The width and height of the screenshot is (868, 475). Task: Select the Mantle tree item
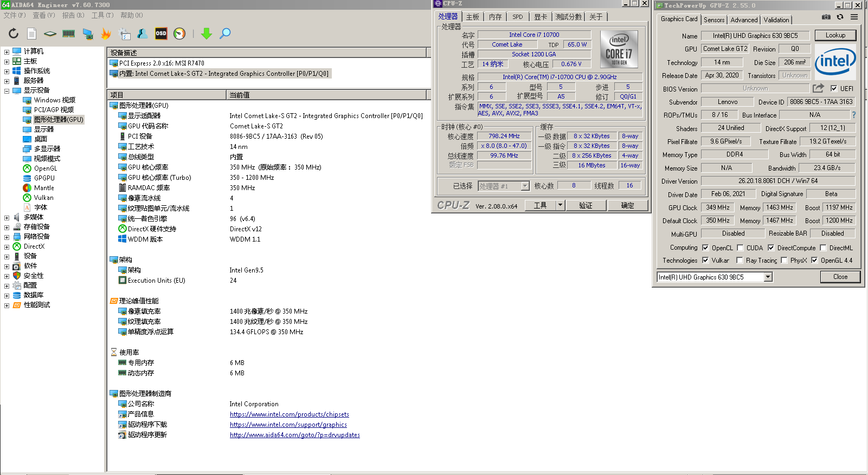pos(44,188)
